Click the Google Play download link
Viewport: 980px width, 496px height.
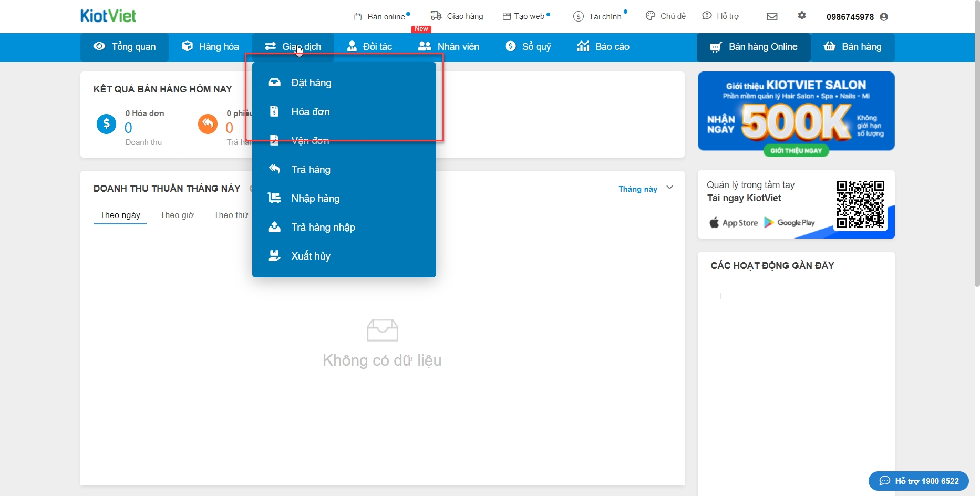click(x=789, y=223)
